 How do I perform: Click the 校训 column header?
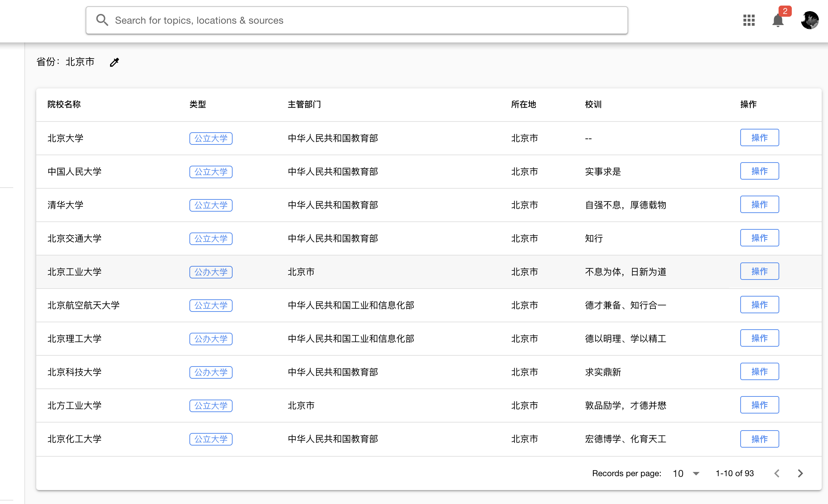click(593, 104)
